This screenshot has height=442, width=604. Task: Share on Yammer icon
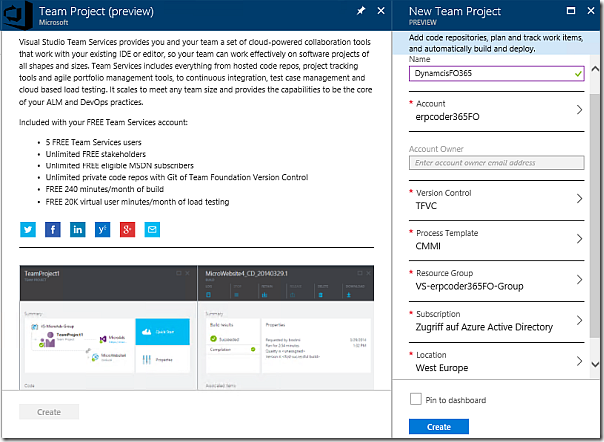coord(102,229)
